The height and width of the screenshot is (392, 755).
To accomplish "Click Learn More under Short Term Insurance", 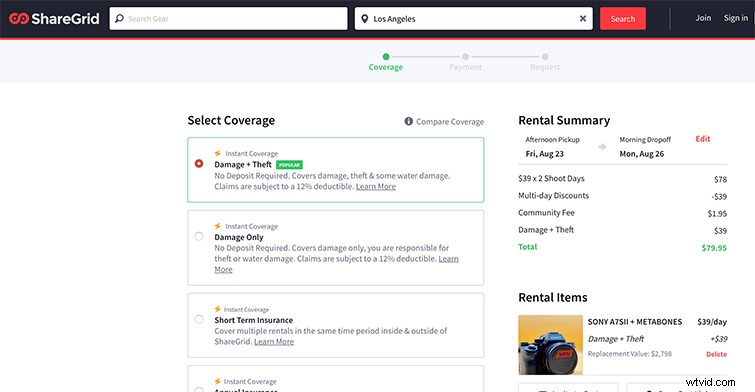I will pyautogui.click(x=273, y=342).
